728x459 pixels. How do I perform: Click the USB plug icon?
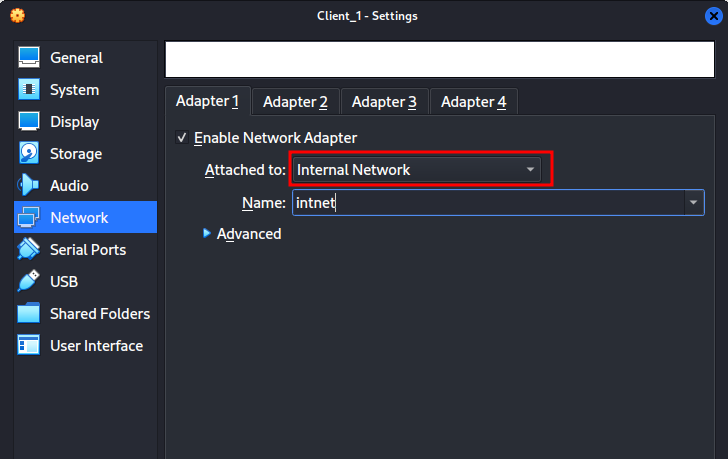[x=29, y=281]
